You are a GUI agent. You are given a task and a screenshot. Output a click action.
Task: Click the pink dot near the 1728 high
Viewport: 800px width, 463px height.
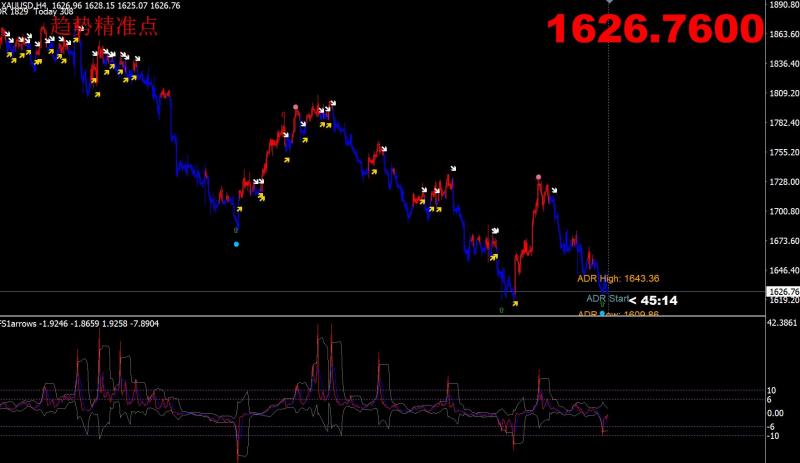[539, 177]
